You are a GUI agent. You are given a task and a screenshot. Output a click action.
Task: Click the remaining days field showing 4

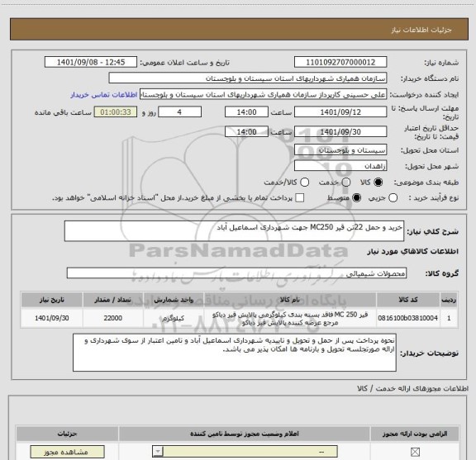click(179, 112)
